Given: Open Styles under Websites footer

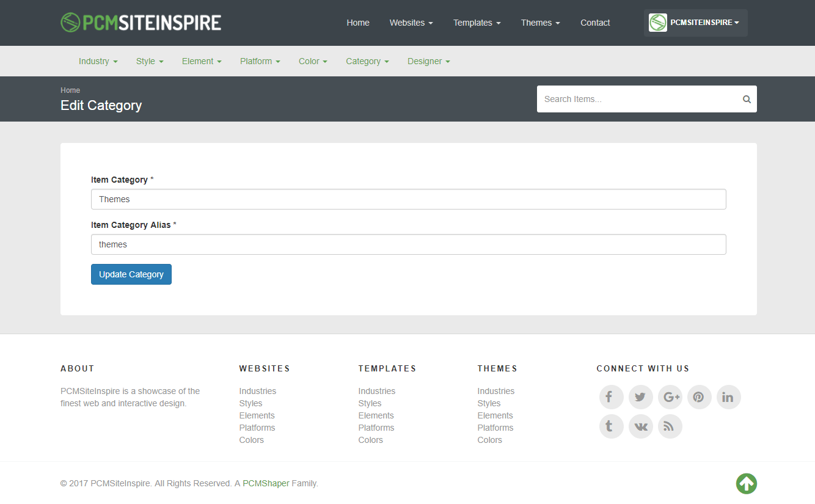Looking at the screenshot, I should [250, 403].
